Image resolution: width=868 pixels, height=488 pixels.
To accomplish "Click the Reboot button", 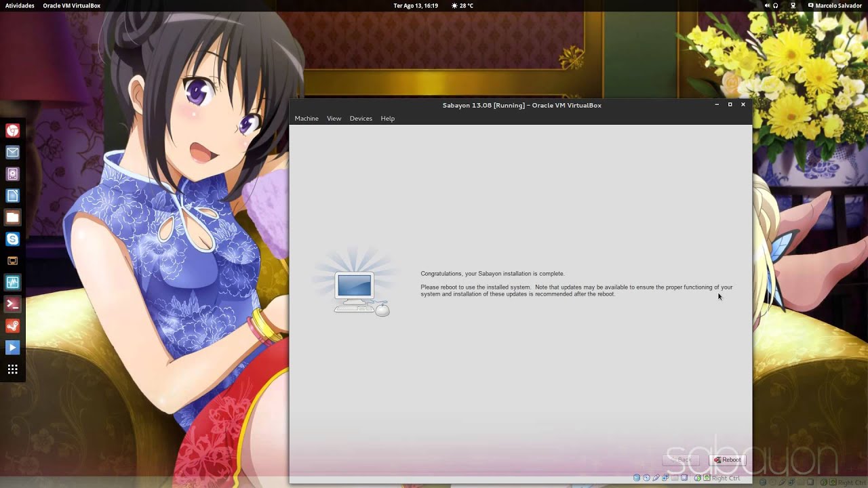I will (x=727, y=460).
